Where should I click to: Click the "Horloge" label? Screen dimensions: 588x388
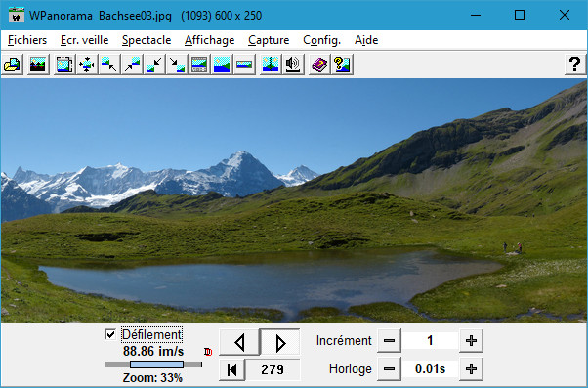click(x=351, y=369)
